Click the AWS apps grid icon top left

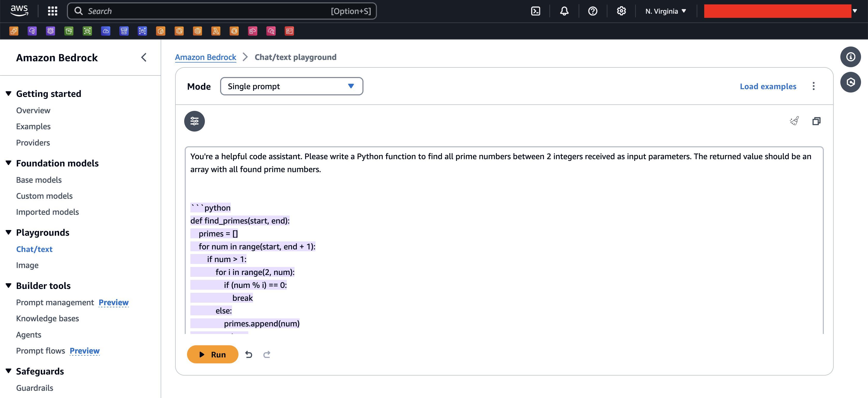53,11
